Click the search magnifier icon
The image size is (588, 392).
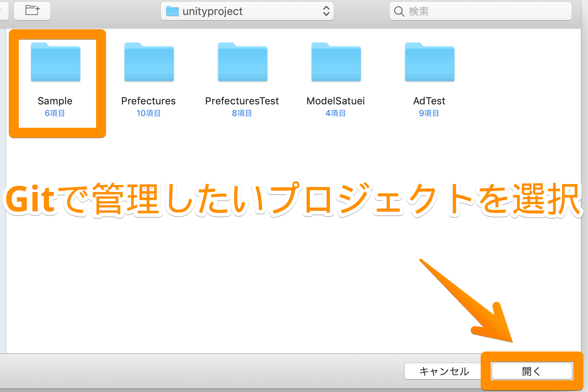pyautogui.click(x=399, y=11)
